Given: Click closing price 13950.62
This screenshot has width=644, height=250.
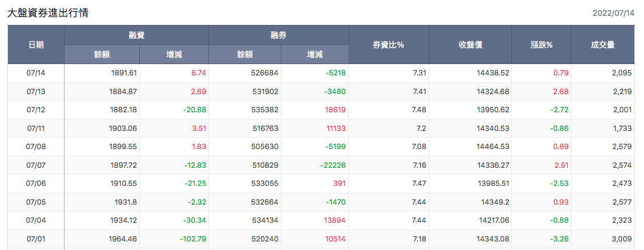Looking at the screenshot, I should (x=494, y=110).
